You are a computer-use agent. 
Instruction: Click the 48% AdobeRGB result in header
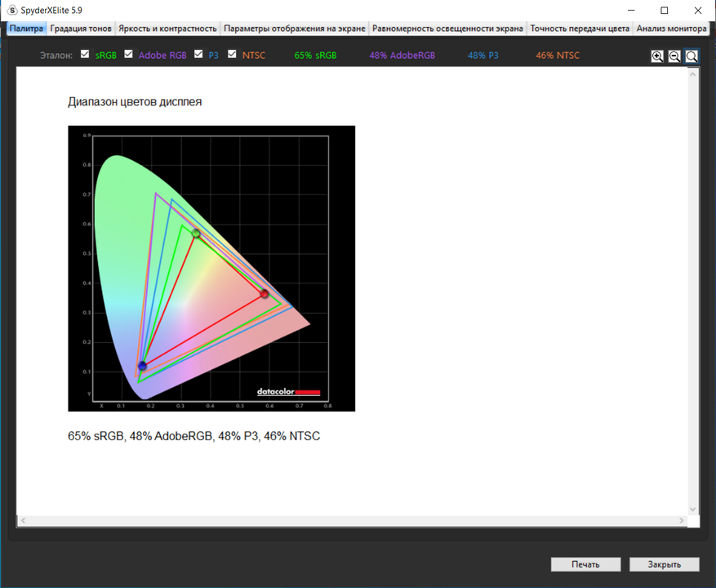402,56
